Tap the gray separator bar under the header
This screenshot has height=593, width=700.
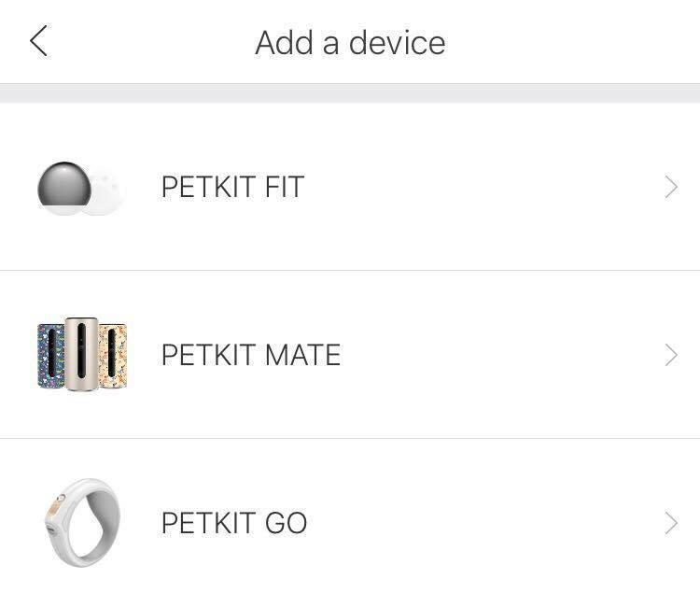350,92
